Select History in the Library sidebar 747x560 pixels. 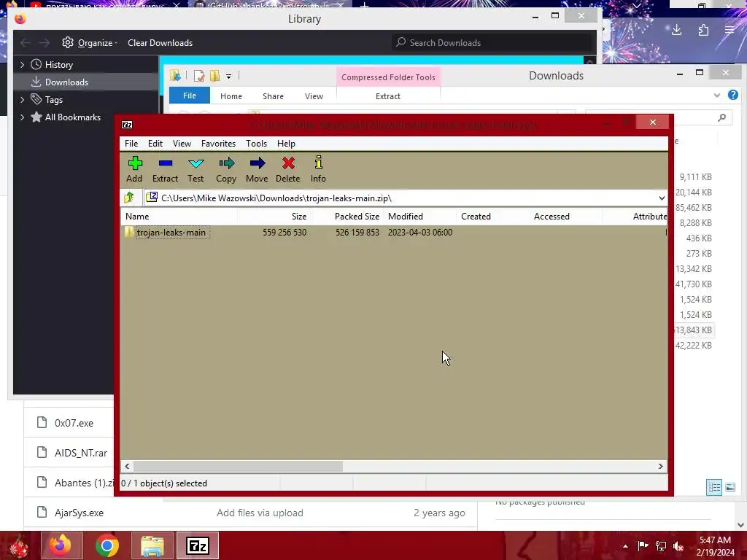point(58,65)
